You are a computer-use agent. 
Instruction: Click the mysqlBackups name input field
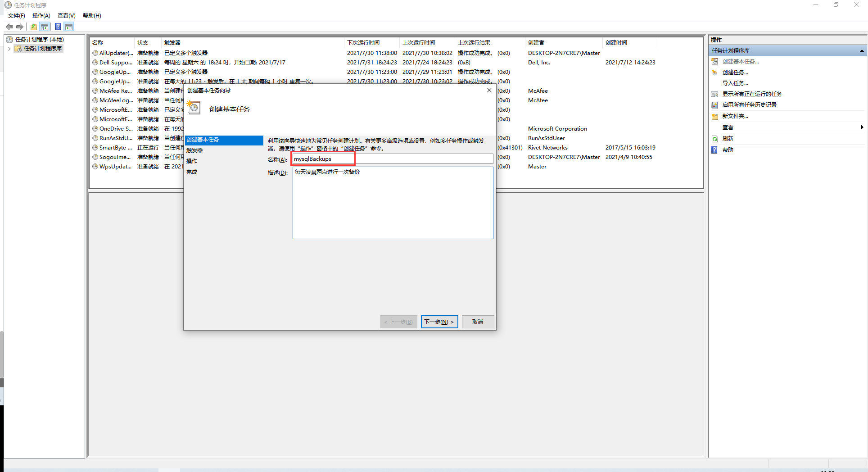coord(322,159)
